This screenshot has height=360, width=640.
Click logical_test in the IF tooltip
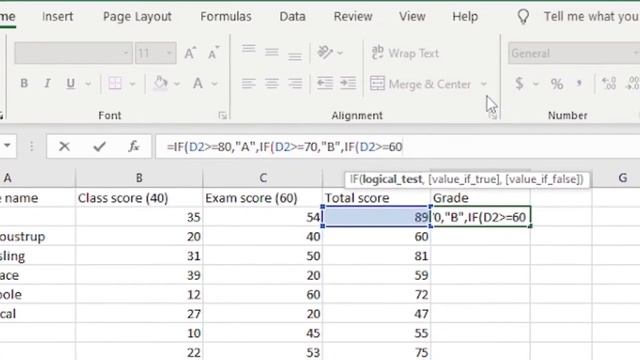click(x=392, y=179)
